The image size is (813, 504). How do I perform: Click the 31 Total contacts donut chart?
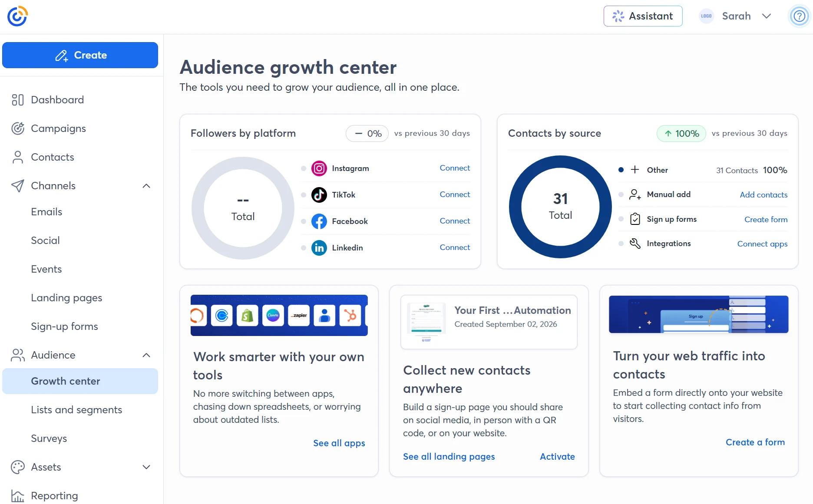[x=560, y=207]
